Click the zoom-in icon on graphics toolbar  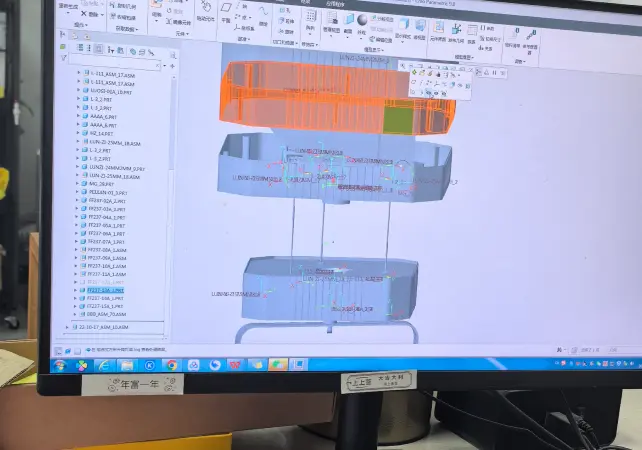[403, 66]
